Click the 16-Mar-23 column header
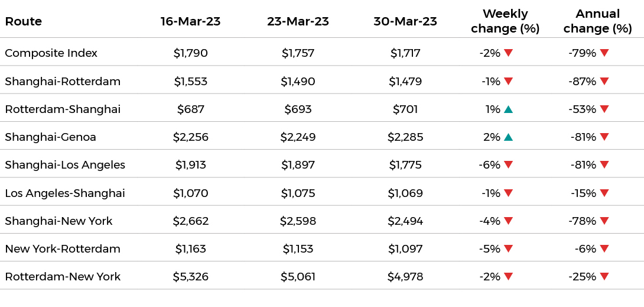The width and height of the screenshot is (644, 307). (190, 22)
